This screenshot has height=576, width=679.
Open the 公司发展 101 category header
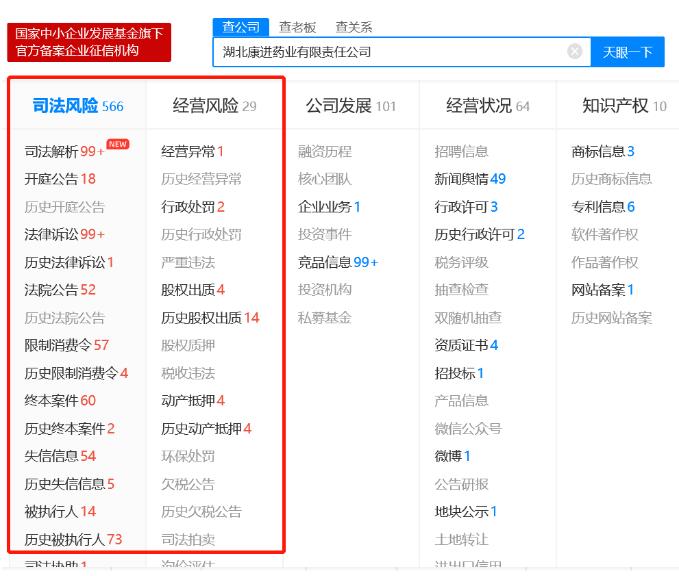pos(350,106)
